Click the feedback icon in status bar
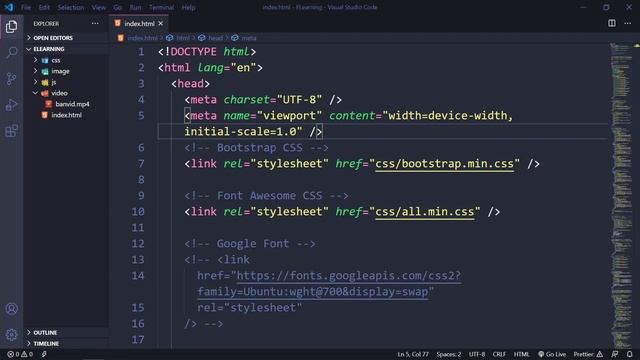 615,354
